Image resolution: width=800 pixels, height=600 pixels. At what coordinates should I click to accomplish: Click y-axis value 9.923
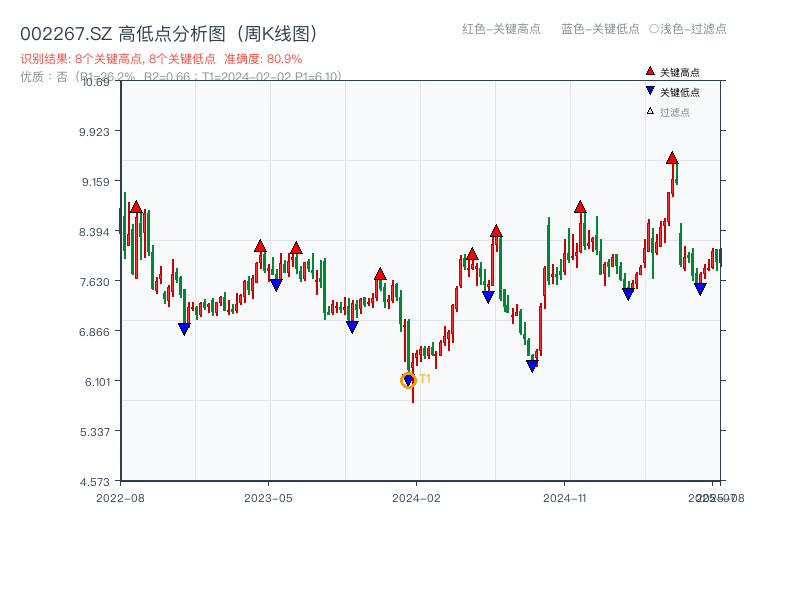[94, 132]
